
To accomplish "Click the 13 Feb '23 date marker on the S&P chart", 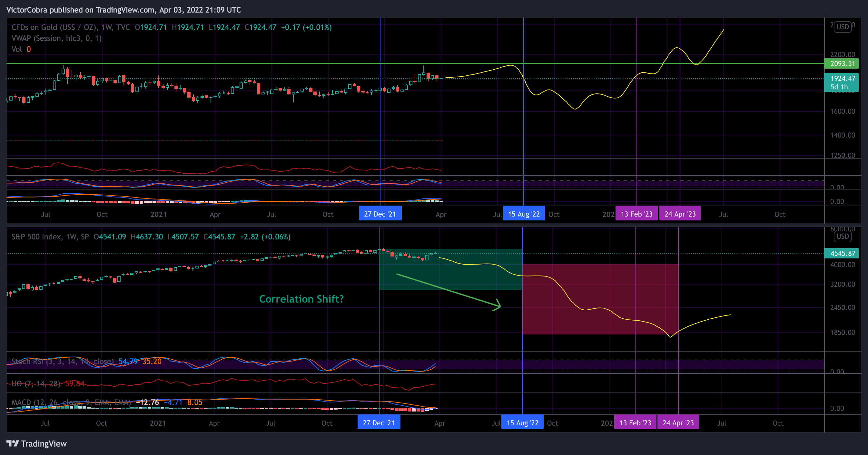I will click(635, 423).
